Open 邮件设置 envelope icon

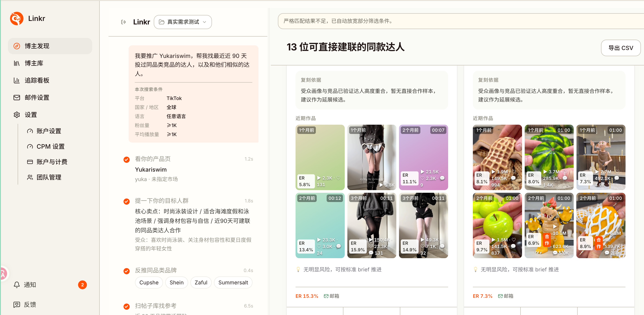coord(17,98)
